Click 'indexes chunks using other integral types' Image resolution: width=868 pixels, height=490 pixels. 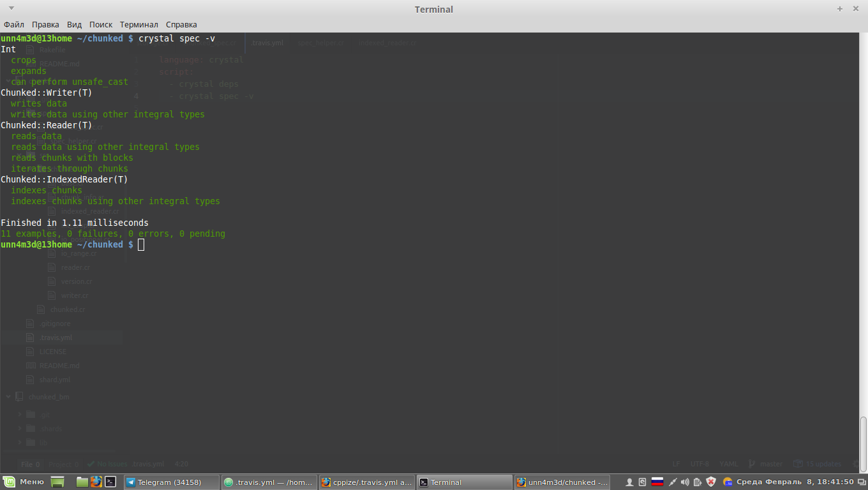point(116,201)
